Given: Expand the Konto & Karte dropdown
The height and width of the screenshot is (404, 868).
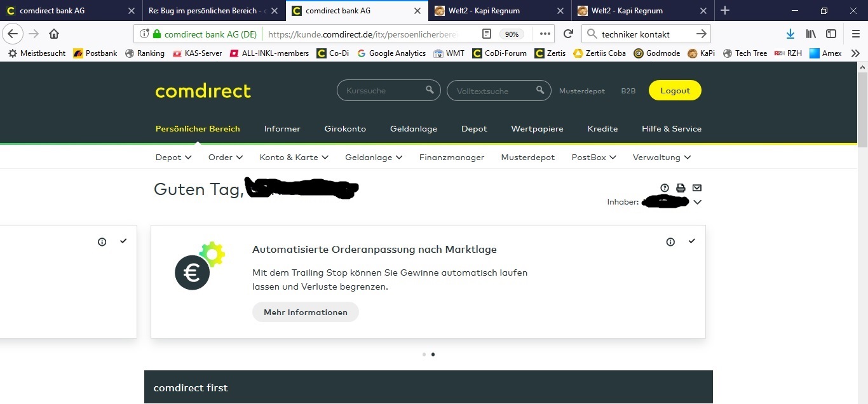Looking at the screenshot, I should point(294,158).
